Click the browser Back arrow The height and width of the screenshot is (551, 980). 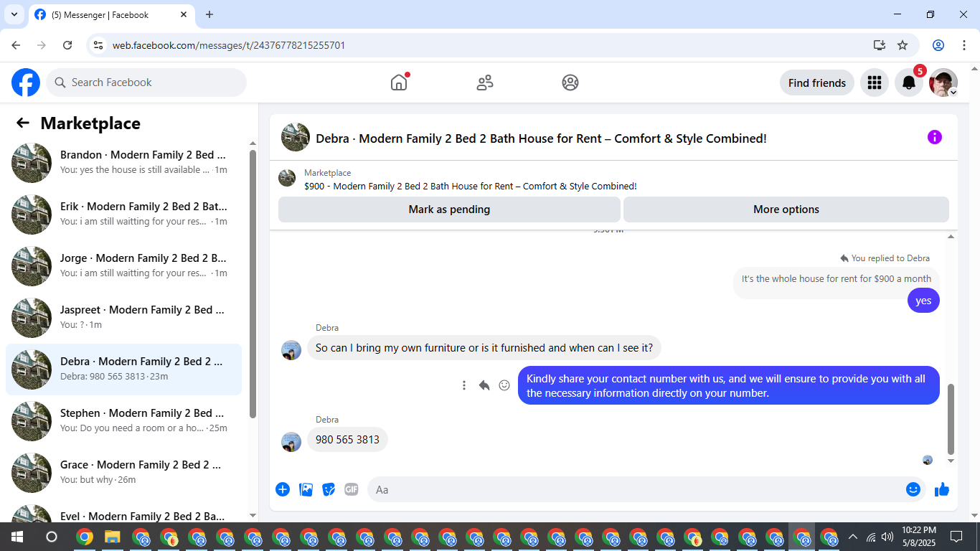click(16, 45)
